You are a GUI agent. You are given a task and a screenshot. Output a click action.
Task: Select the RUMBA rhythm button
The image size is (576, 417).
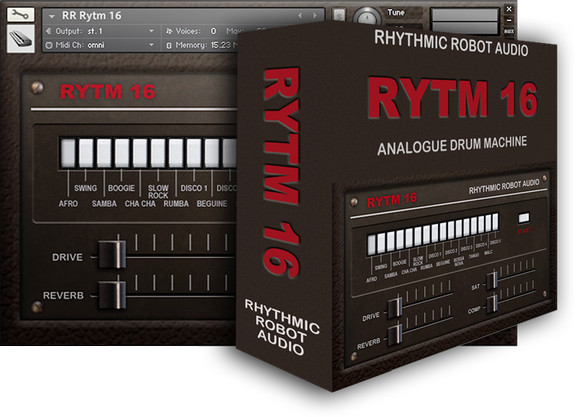tap(176, 152)
